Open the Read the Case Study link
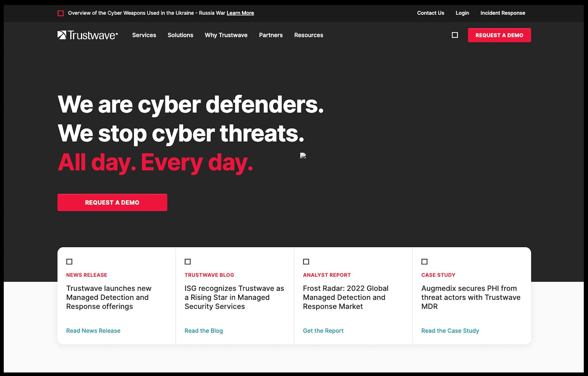 coord(450,331)
